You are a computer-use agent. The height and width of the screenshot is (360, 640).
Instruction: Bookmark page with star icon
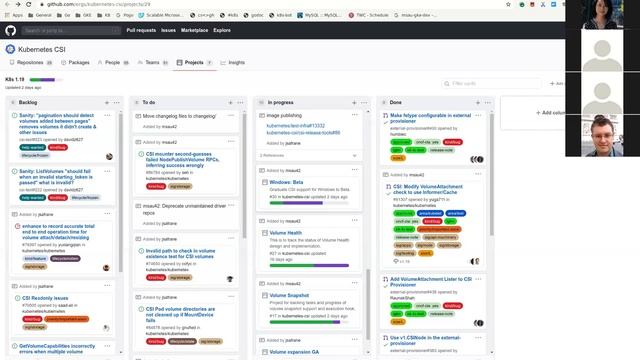(508, 4)
